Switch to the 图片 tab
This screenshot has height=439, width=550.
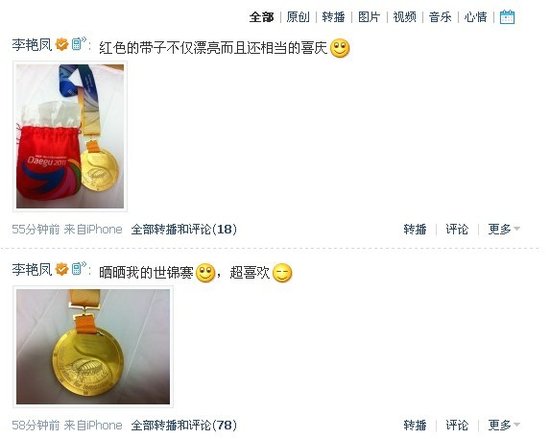coord(369,17)
